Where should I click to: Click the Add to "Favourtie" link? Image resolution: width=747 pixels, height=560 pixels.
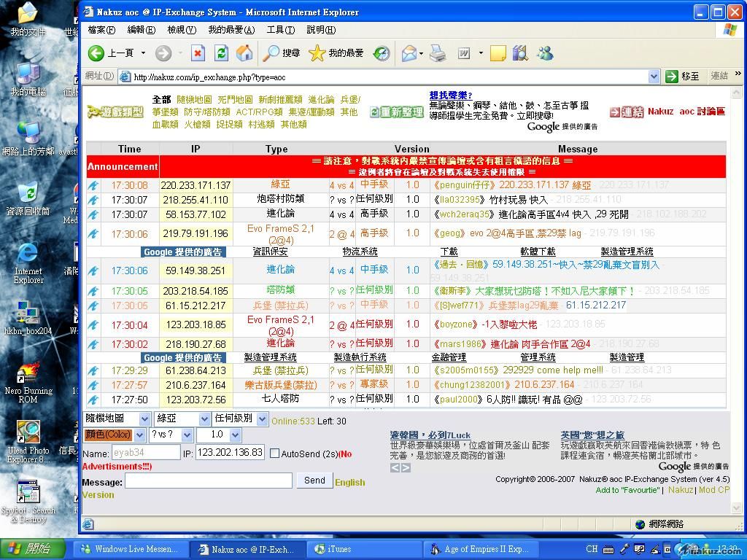[628, 490]
